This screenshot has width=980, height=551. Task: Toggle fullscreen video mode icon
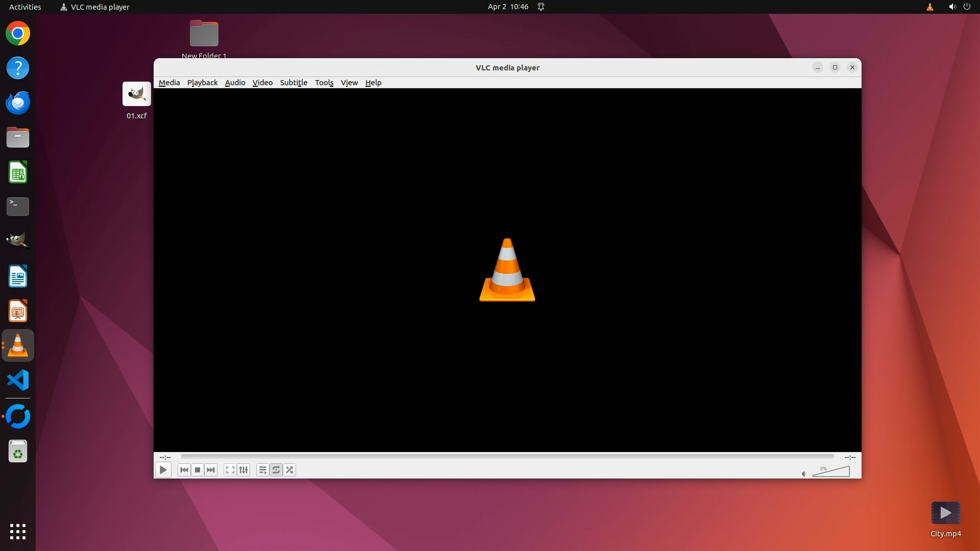click(230, 470)
